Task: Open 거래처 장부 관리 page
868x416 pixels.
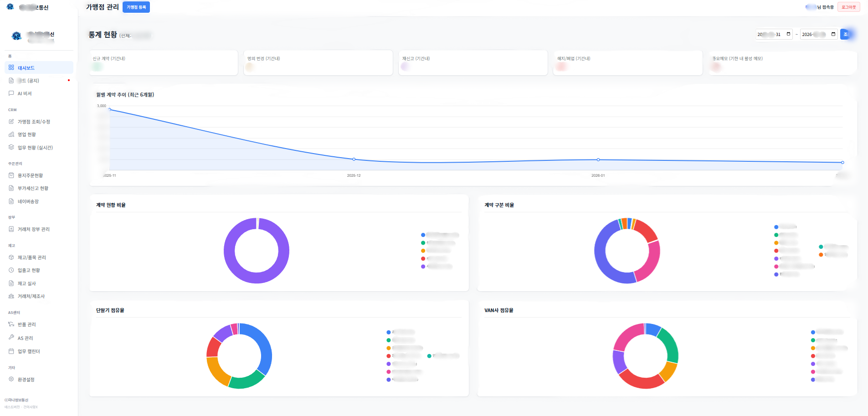Action: (33, 229)
